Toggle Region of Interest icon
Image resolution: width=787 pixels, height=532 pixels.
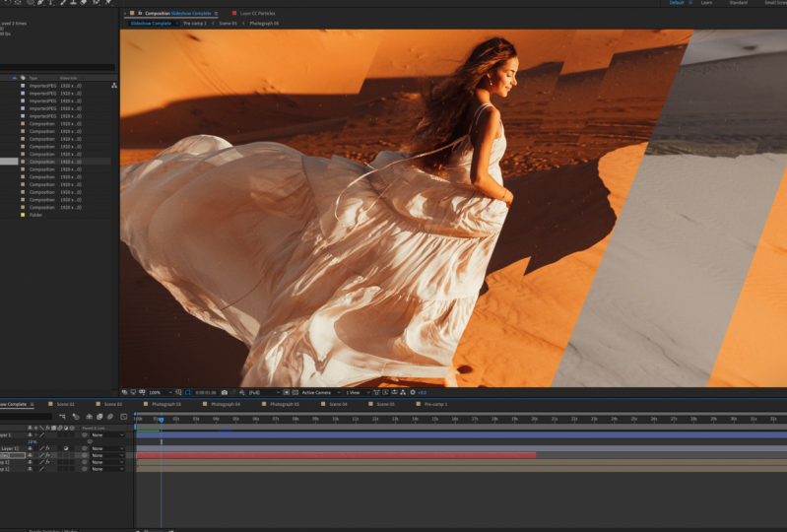pos(286,392)
